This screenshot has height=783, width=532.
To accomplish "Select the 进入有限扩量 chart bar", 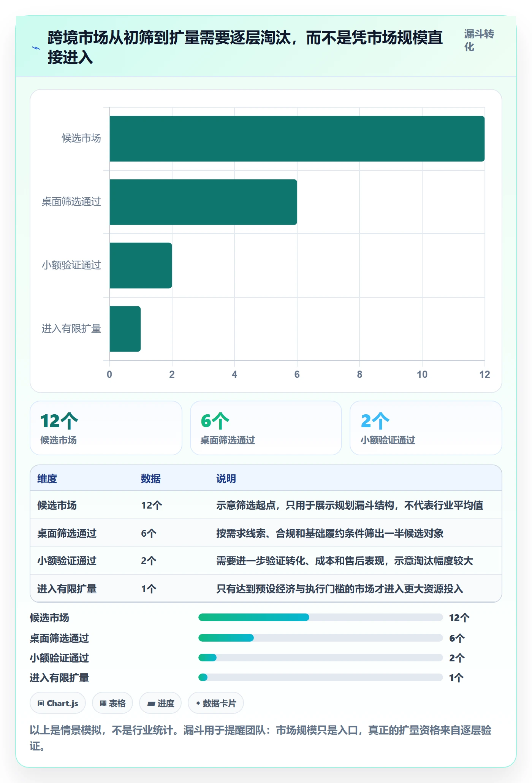I will coord(125,329).
